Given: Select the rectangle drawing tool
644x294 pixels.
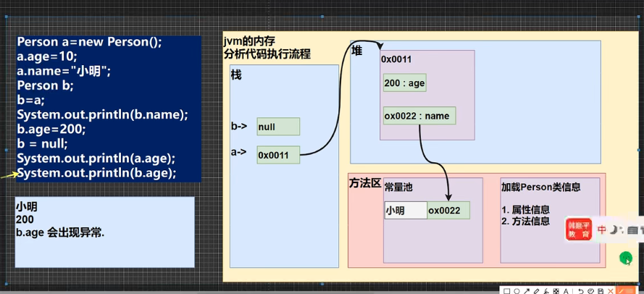Looking at the screenshot, I should [506, 291].
